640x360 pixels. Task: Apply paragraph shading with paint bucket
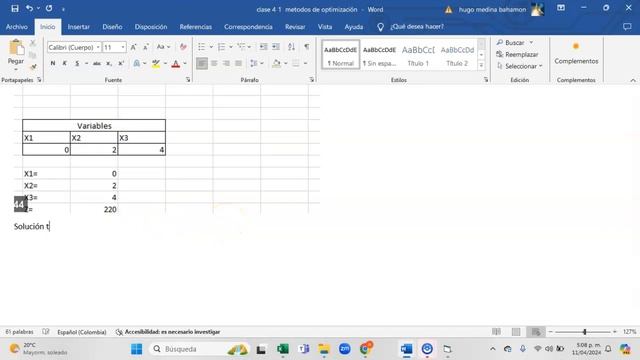pos(276,64)
